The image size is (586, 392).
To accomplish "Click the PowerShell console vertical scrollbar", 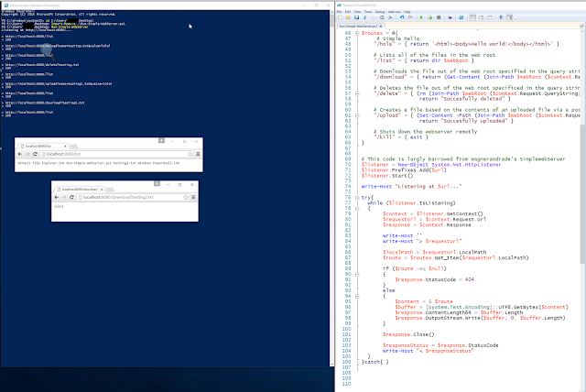I will [331, 188].
